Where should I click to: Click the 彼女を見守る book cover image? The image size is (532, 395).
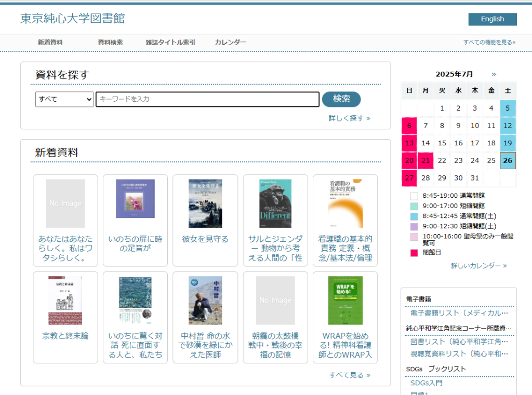coord(205,203)
